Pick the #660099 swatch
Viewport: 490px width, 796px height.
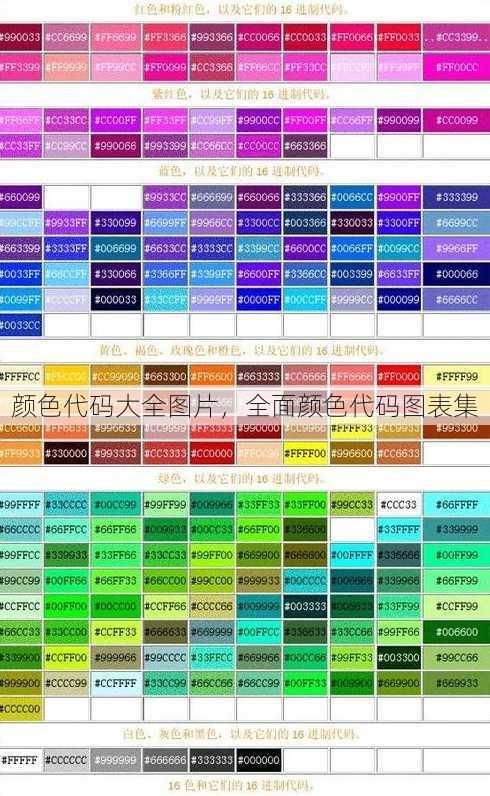(x=21, y=197)
